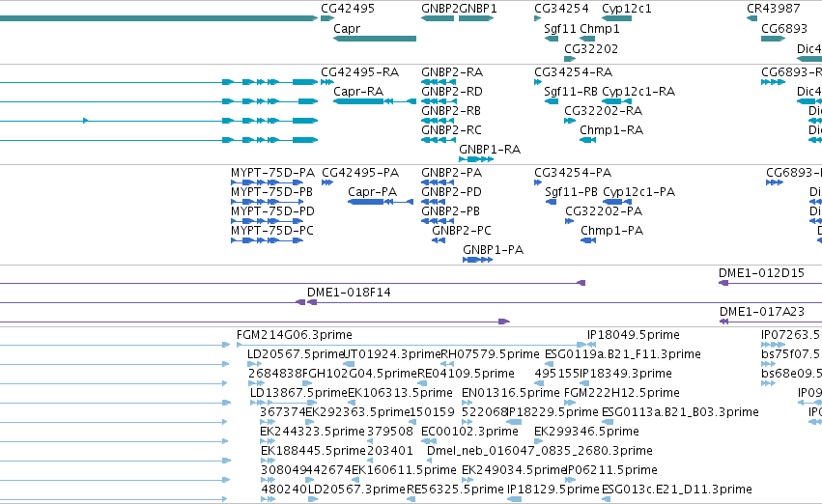Select the EK160611.5prime EST label
The height and width of the screenshot is (504, 822).
[404, 470]
